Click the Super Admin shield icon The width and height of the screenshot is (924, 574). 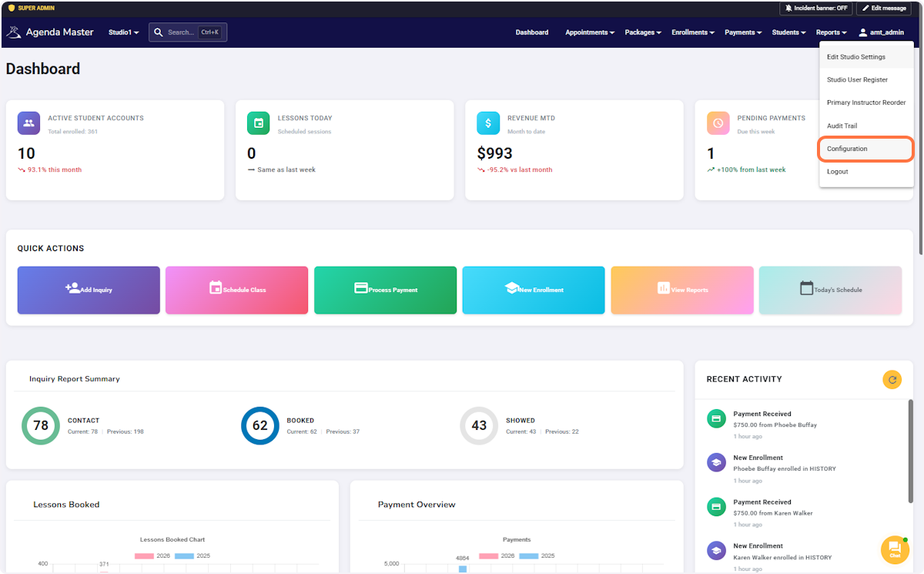coord(11,8)
